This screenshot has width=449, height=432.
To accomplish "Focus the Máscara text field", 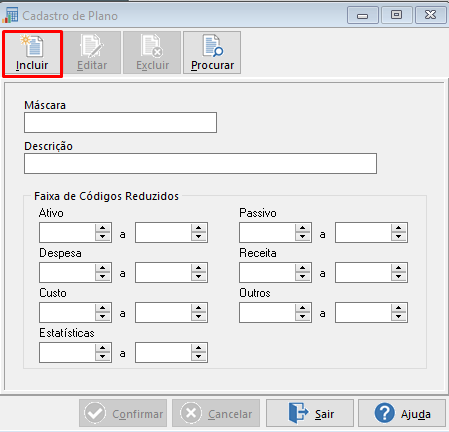I will pyautogui.click(x=120, y=123).
